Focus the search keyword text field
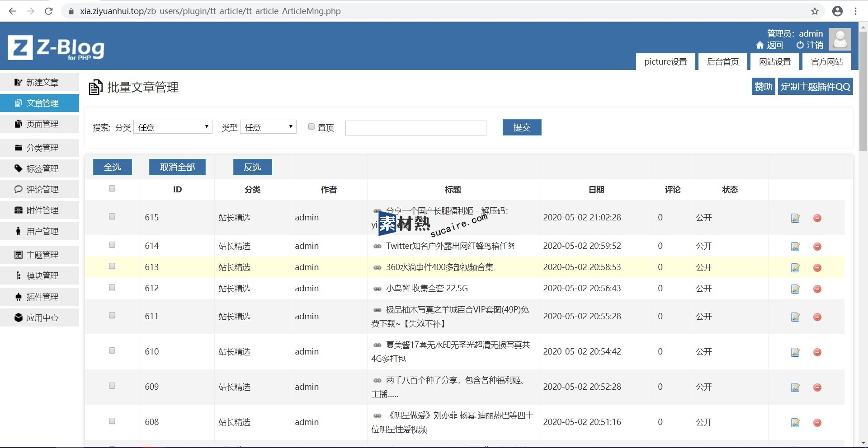 [415, 128]
